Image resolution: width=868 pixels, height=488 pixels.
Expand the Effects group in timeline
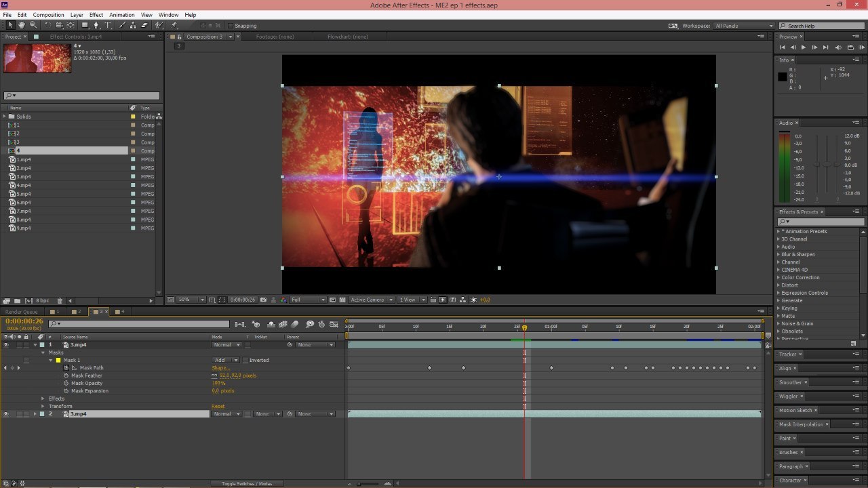43,399
